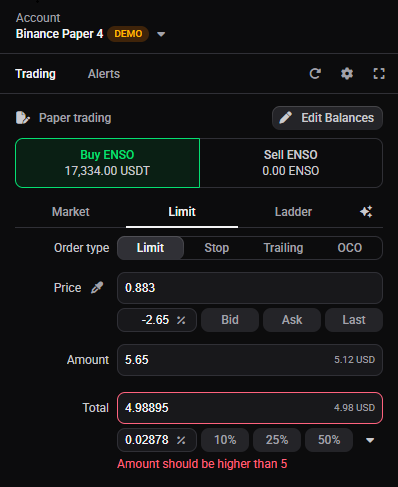Open trading settings gear

coord(347,74)
